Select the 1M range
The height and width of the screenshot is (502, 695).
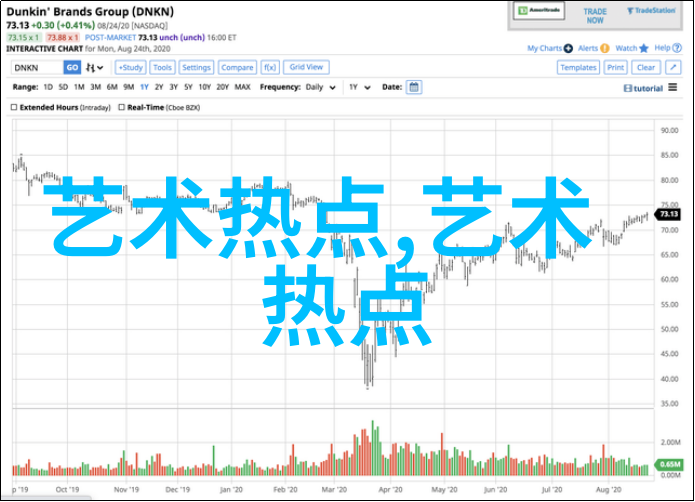(x=79, y=87)
